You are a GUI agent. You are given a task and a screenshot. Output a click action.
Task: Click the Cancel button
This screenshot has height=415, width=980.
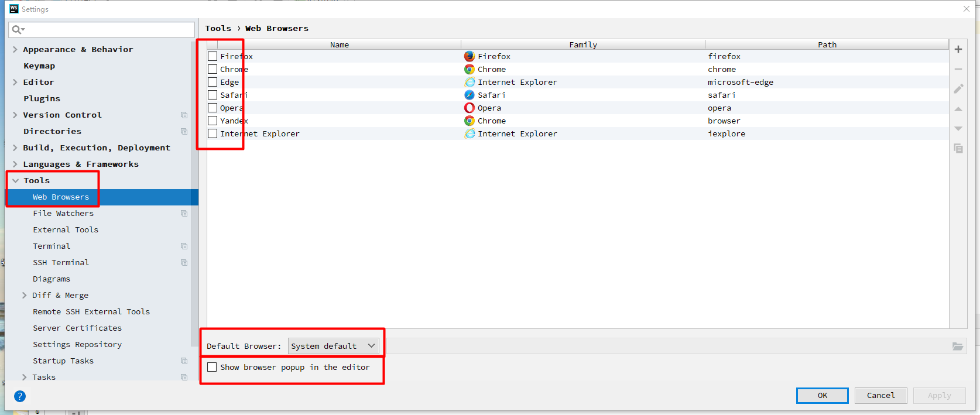click(881, 396)
